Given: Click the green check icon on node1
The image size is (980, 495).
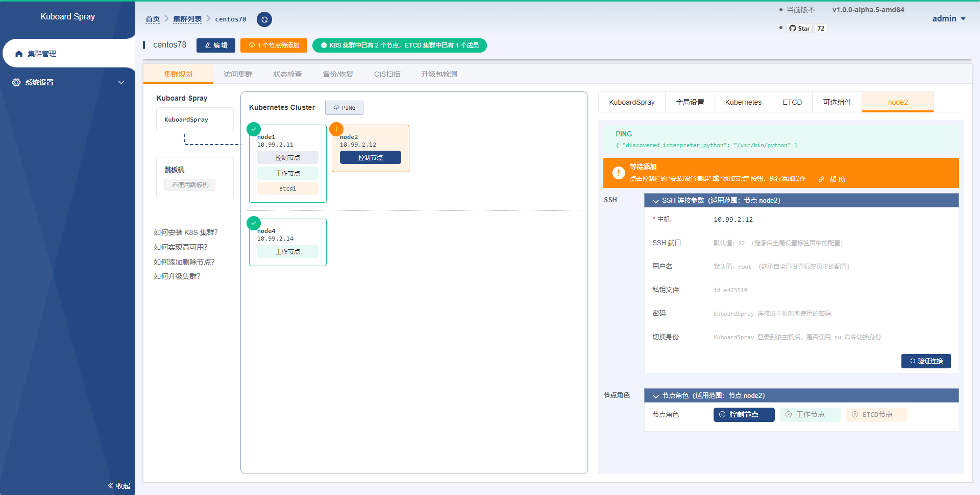Looking at the screenshot, I should point(254,129).
